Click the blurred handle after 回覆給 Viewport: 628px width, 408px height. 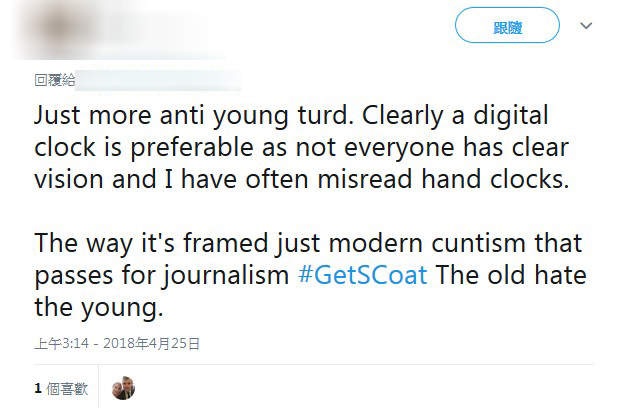tap(160, 78)
